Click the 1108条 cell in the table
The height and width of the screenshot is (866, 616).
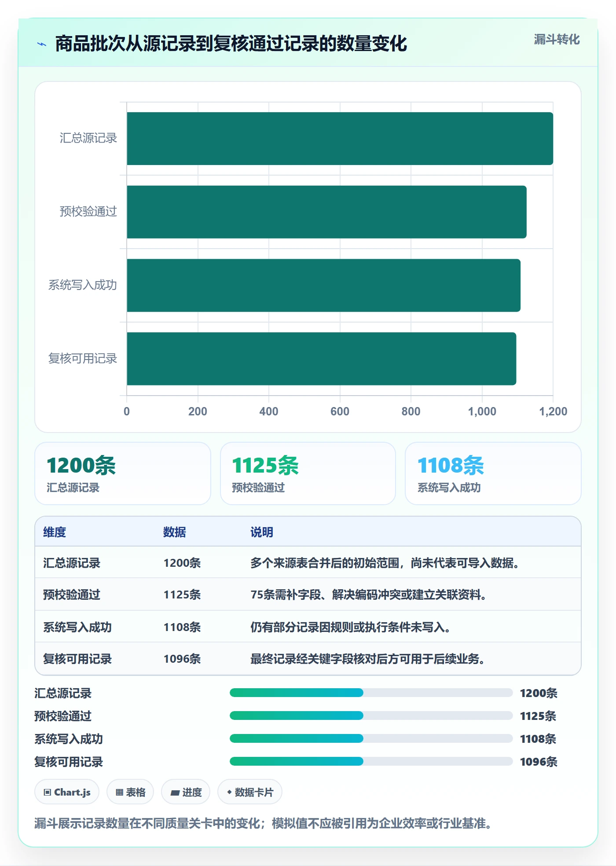tap(182, 627)
